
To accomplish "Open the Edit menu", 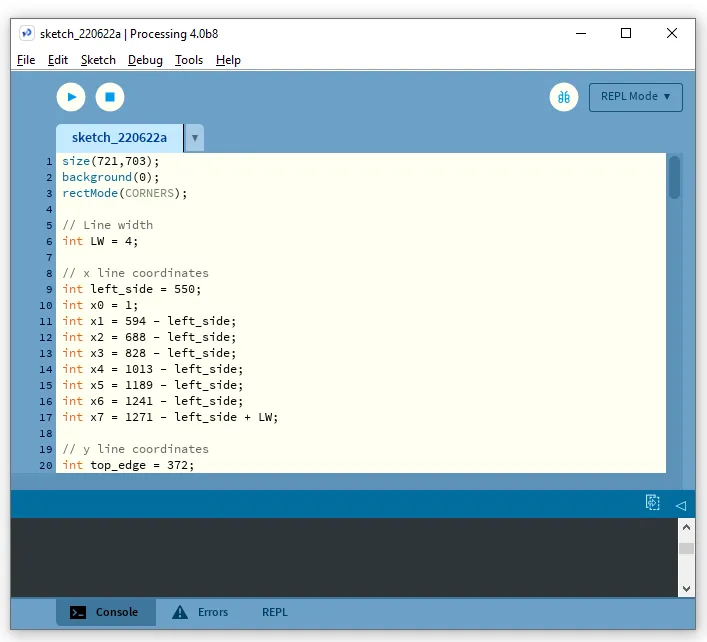I will (58, 60).
